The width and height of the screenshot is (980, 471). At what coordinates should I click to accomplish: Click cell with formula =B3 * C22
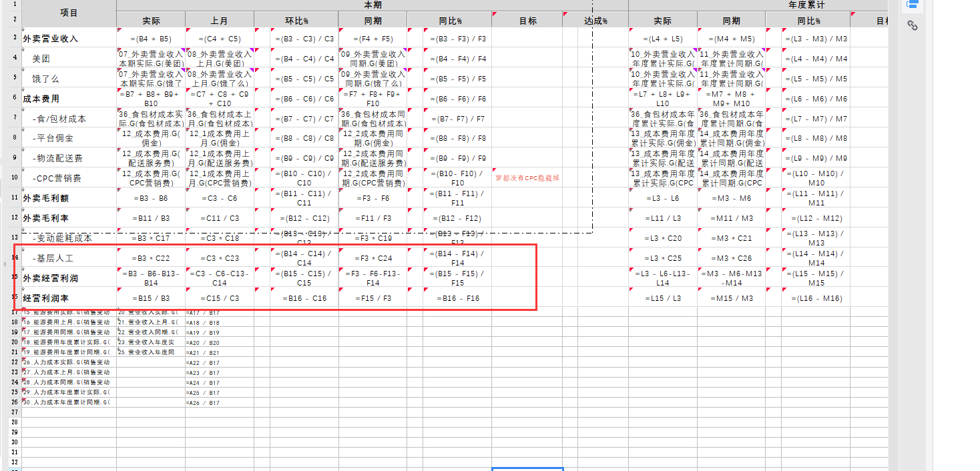pos(151,258)
